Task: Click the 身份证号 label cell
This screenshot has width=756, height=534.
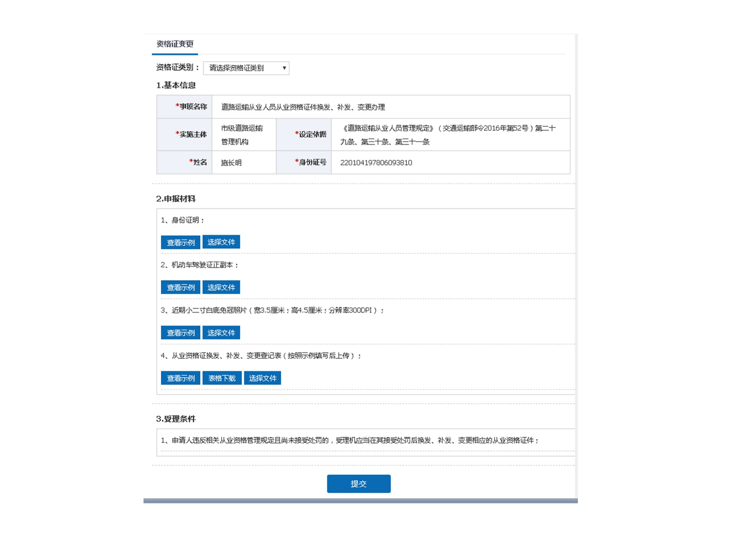Action: coord(304,163)
